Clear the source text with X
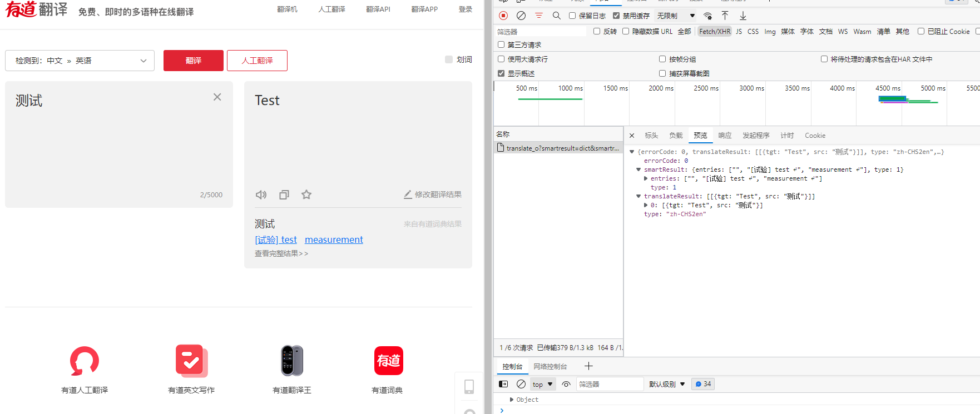The height and width of the screenshot is (414, 980). (217, 97)
